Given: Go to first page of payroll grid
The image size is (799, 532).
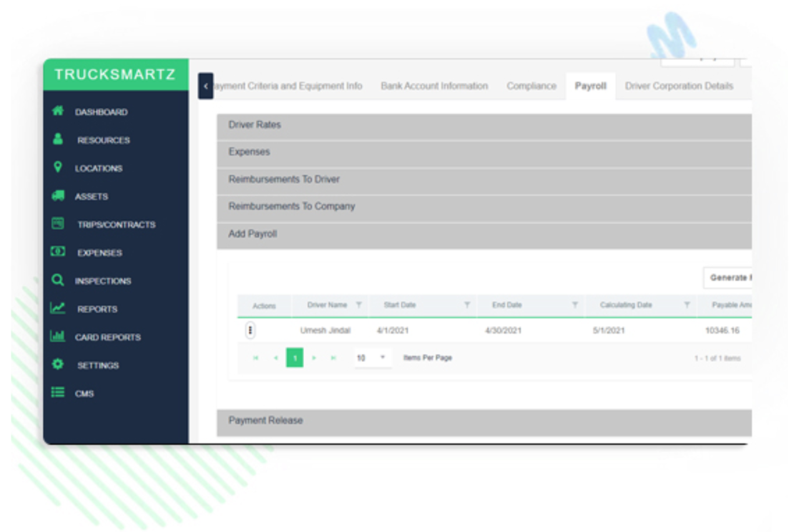Looking at the screenshot, I should (255, 358).
